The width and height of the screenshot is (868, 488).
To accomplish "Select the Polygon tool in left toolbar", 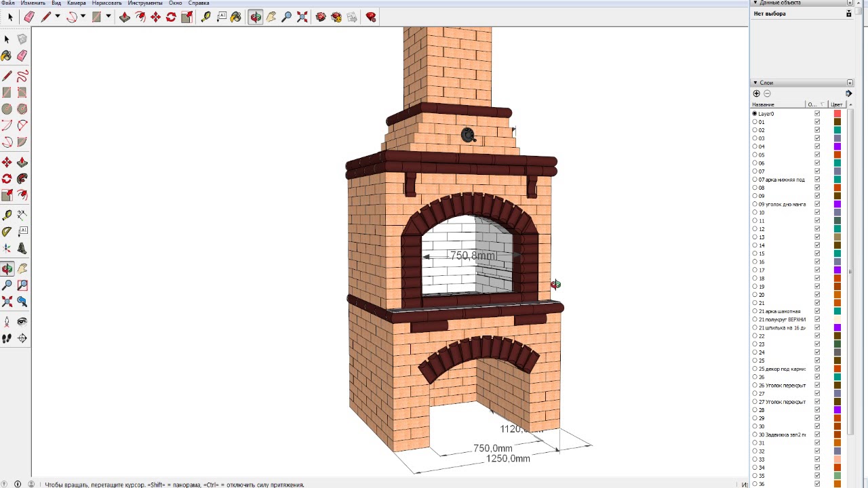I will [22, 108].
